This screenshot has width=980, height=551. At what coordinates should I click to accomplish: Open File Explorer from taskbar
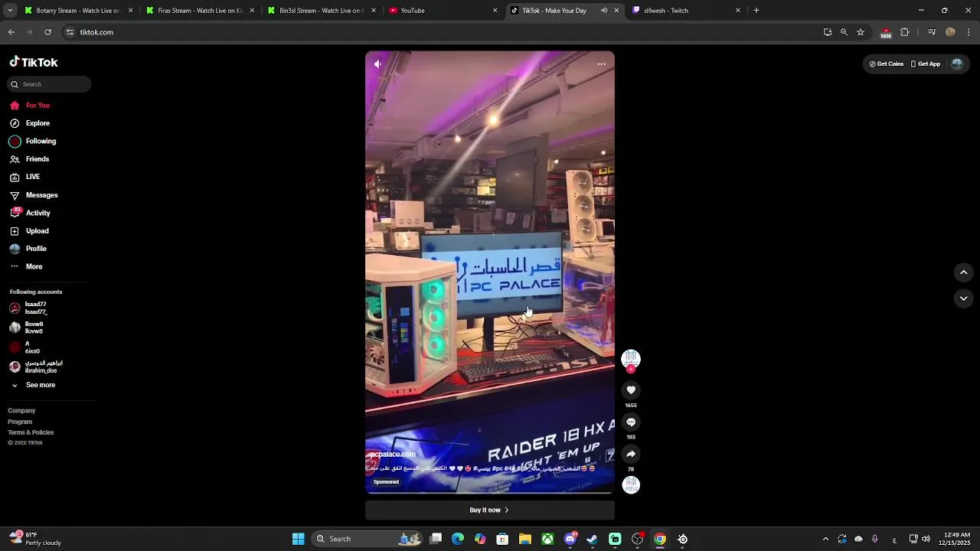(525, 539)
